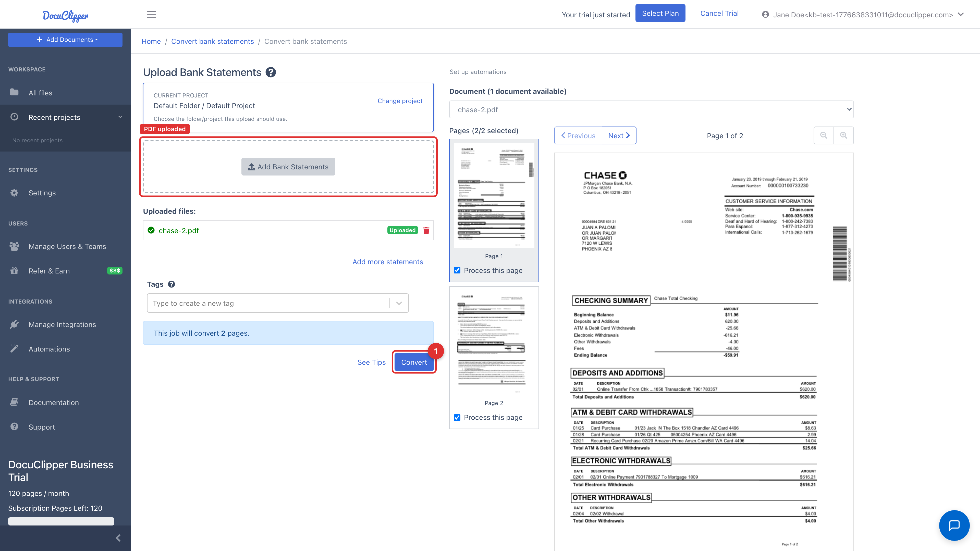
Task: Click the Automations wand icon
Action: pos(14,349)
